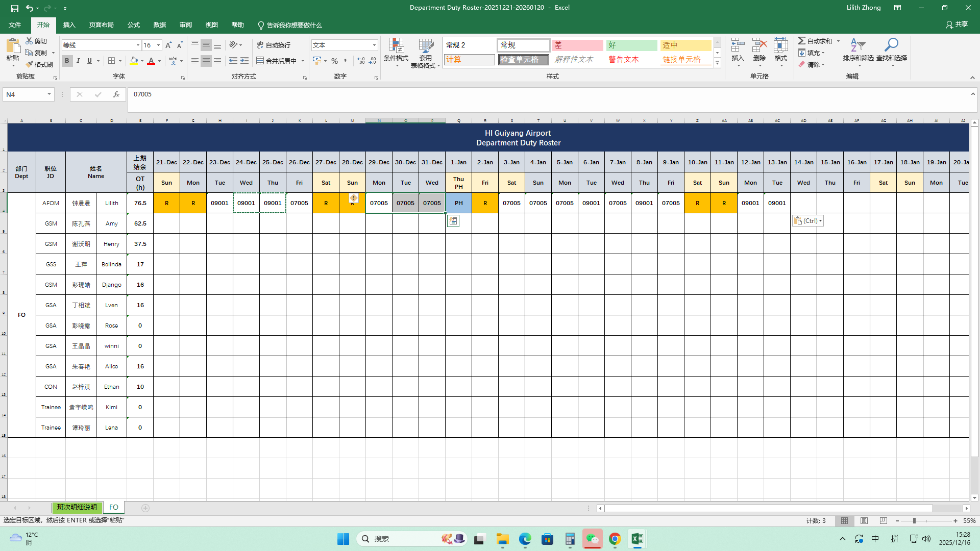Viewport: 980px width, 551px height.
Task: Click the Insert Function fx icon
Action: point(116,94)
